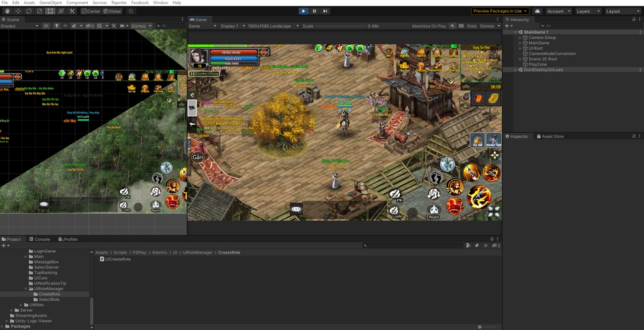This screenshot has height=330, width=644.
Task: Expand DontDestroyOnLoad in Hierarchy
Action: (515, 70)
